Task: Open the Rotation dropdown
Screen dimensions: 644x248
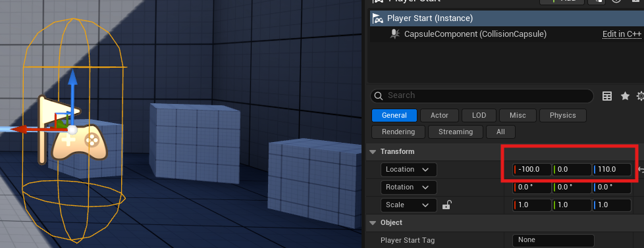Action: pyautogui.click(x=409, y=187)
